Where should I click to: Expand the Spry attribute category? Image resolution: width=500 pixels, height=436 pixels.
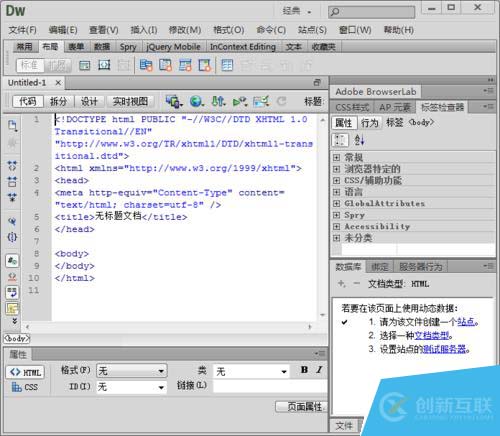point(337,215)
